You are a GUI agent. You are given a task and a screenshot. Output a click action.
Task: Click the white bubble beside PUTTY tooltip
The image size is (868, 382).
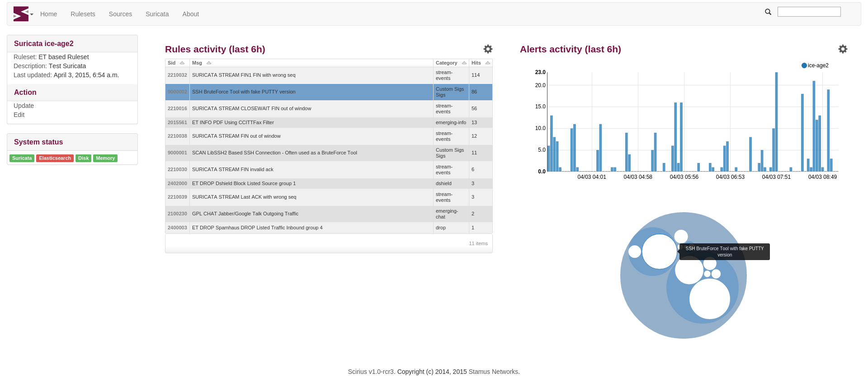(x=659, y=252)
